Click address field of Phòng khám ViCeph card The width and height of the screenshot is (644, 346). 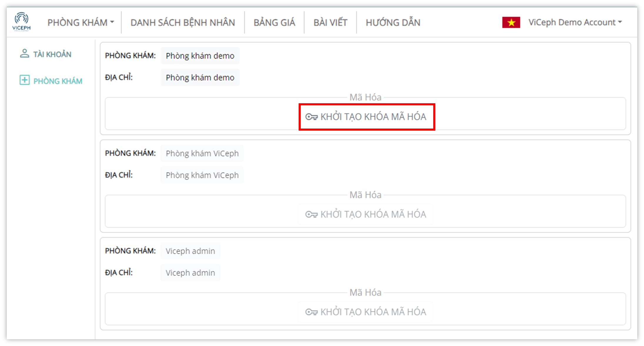coord(202,175)
